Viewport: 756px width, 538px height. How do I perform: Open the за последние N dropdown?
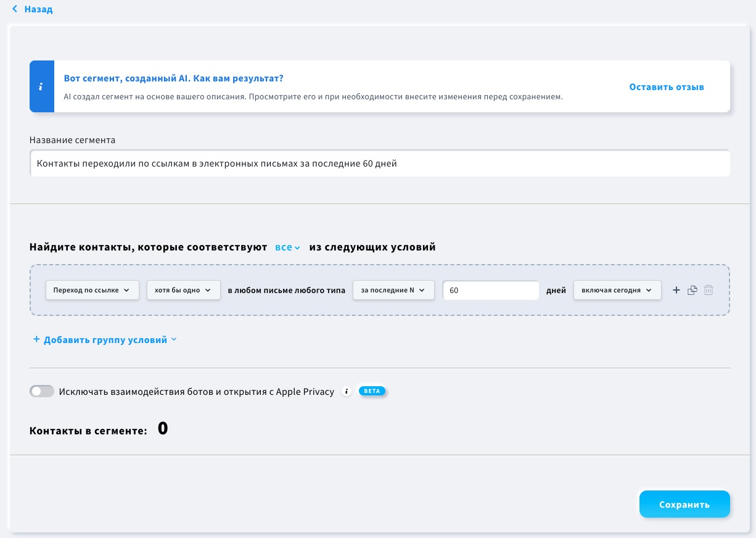pos(393,290)
